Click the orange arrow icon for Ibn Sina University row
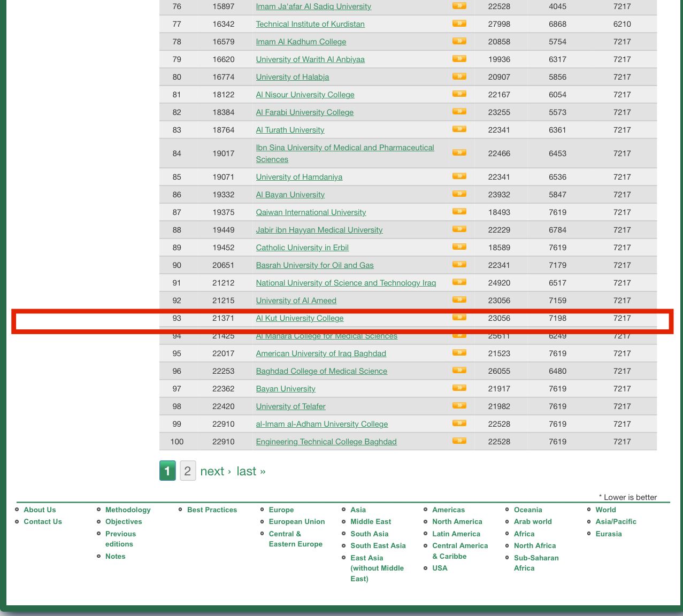 click(459, 153)
